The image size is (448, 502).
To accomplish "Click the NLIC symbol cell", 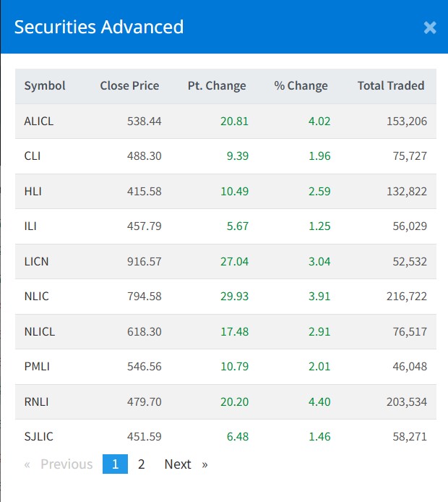I will click(36, 297).
